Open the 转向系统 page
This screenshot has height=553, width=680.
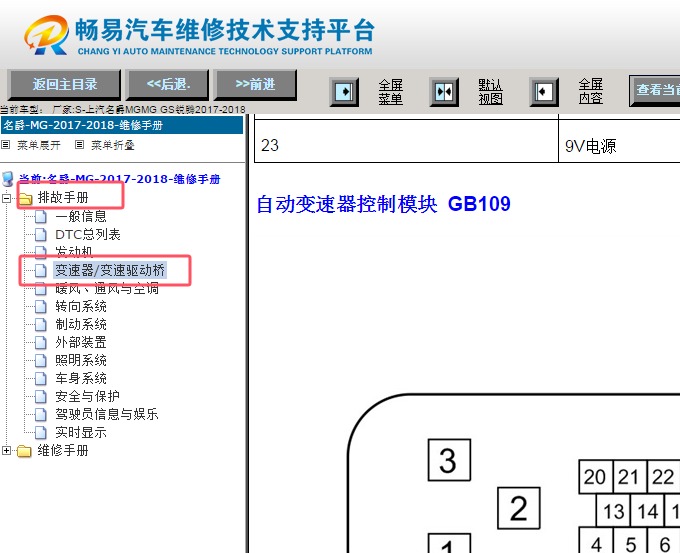pyautogui.click(x=81, y=307)
